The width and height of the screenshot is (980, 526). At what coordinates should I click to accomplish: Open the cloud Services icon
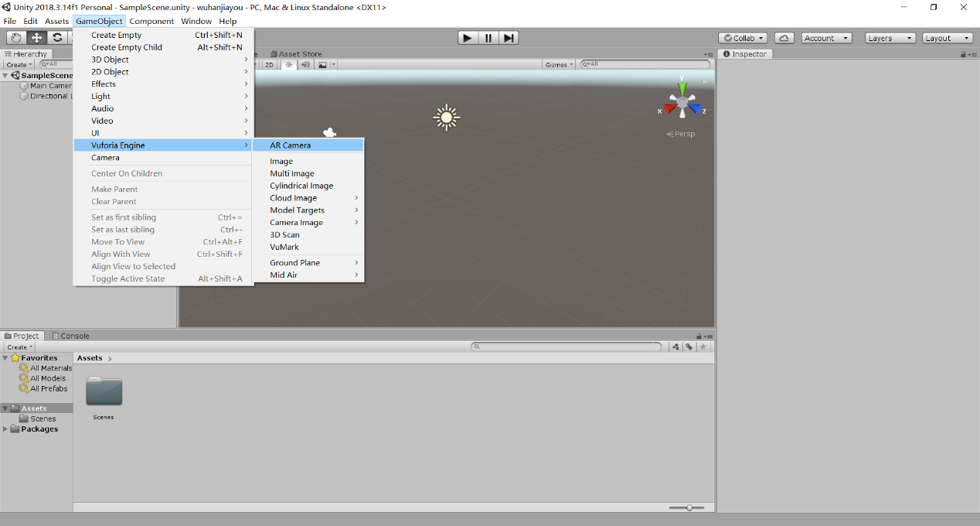pos(784,38)
